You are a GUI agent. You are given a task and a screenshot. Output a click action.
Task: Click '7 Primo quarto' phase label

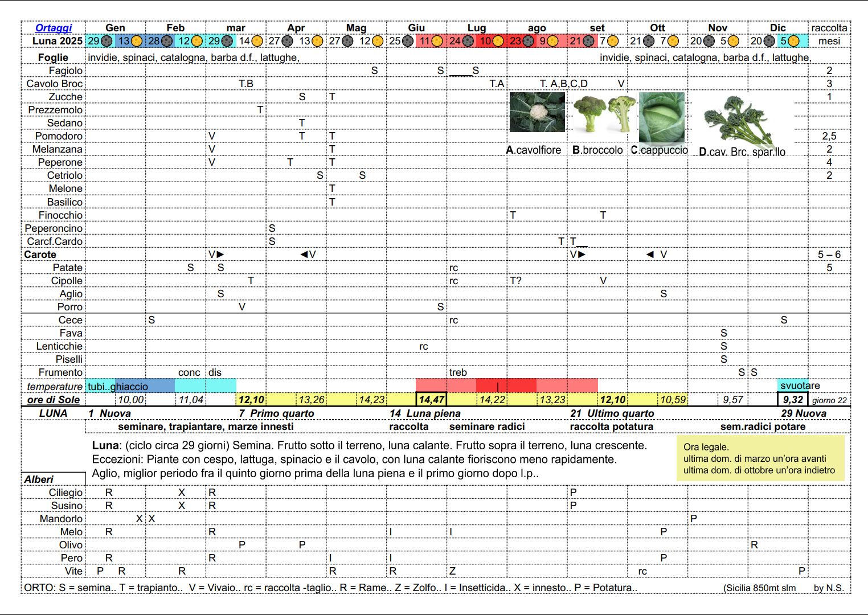tap(276, 413)
